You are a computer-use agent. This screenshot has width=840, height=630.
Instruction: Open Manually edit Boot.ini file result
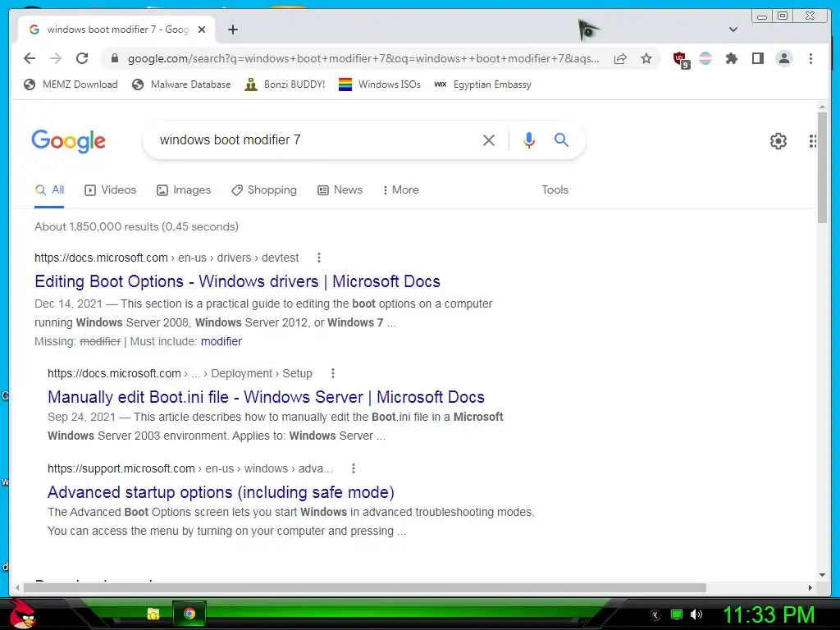click(267, 397)
